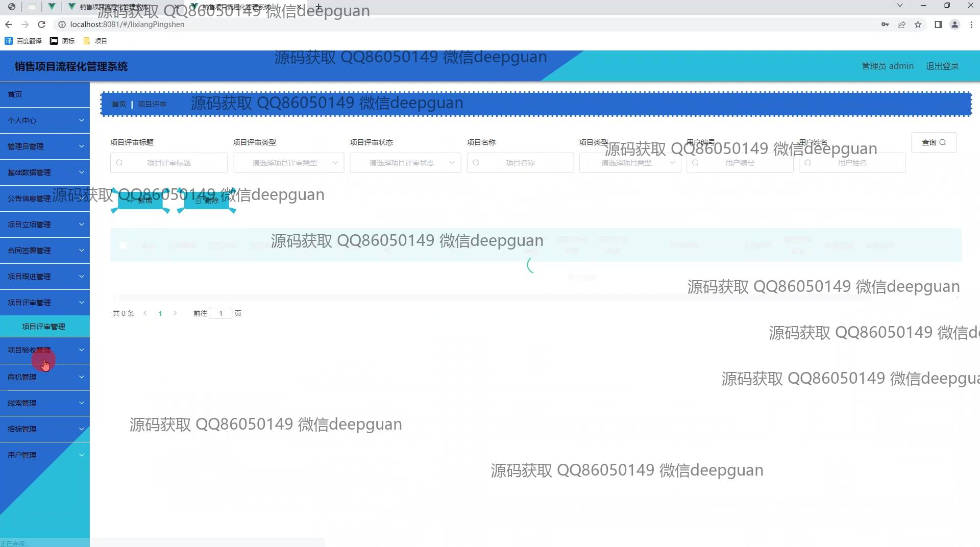Click 删除 delete button
This screenshot has width=980, height=547.
(207, 201)
